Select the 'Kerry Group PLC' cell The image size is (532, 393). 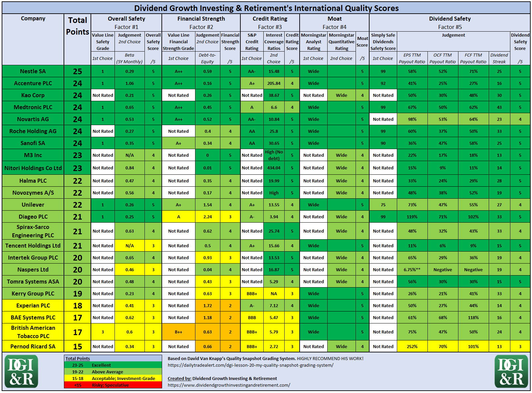tap(33, 294)
